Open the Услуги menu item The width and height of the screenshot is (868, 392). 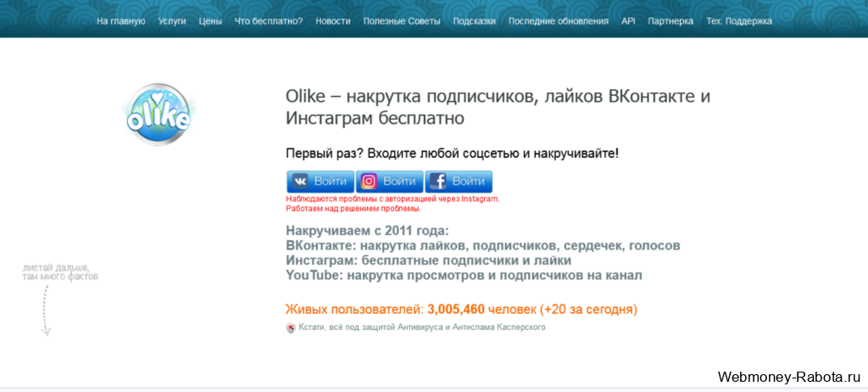point(172,21)
